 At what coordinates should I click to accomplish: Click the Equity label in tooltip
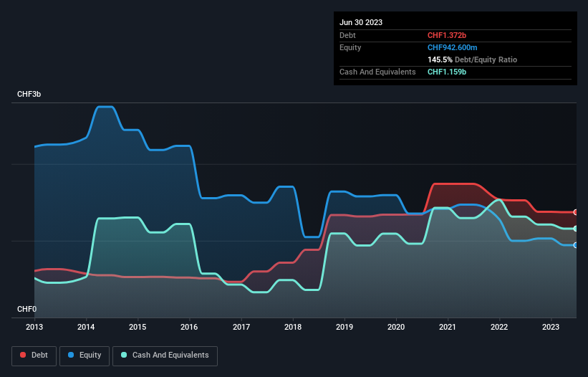coord(350,47)
